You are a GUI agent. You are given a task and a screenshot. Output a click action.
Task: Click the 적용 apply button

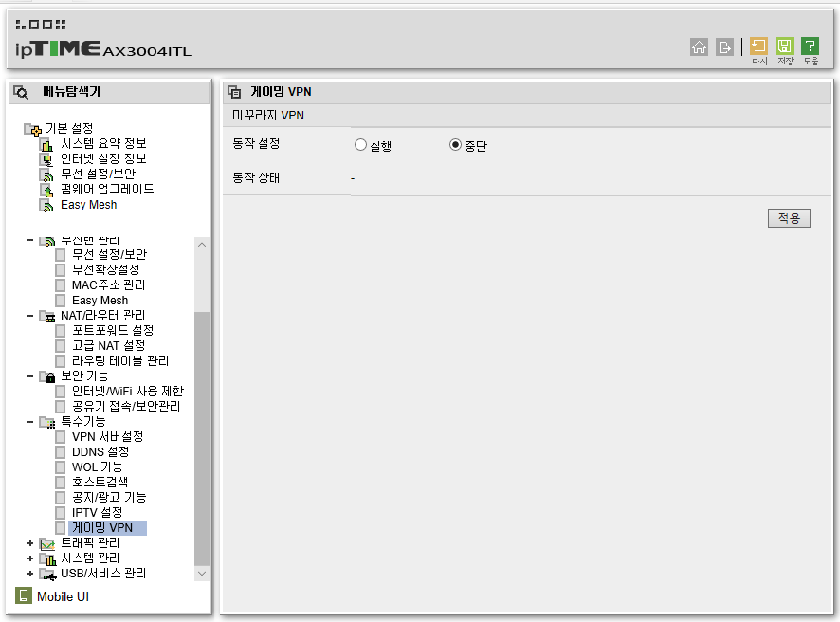click(x=789, y=218)
